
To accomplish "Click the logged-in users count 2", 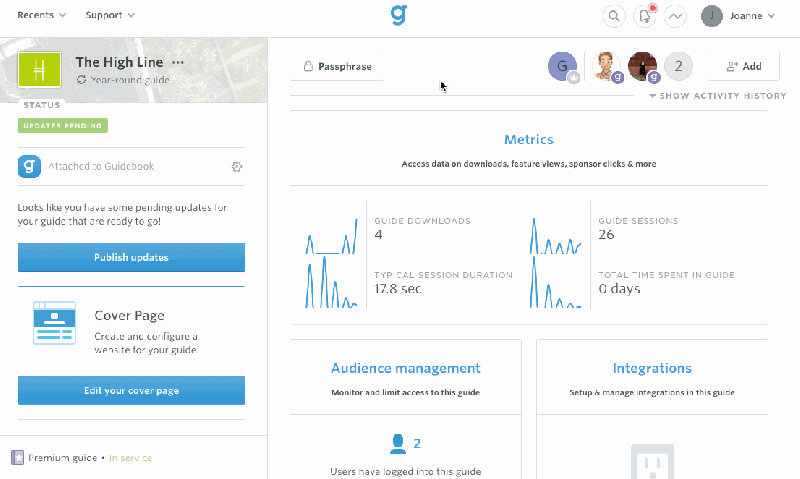I will point(417,444).
